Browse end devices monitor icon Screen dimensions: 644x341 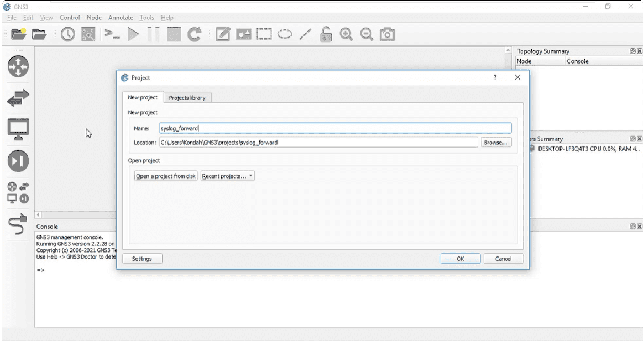(x=18, y=129)
